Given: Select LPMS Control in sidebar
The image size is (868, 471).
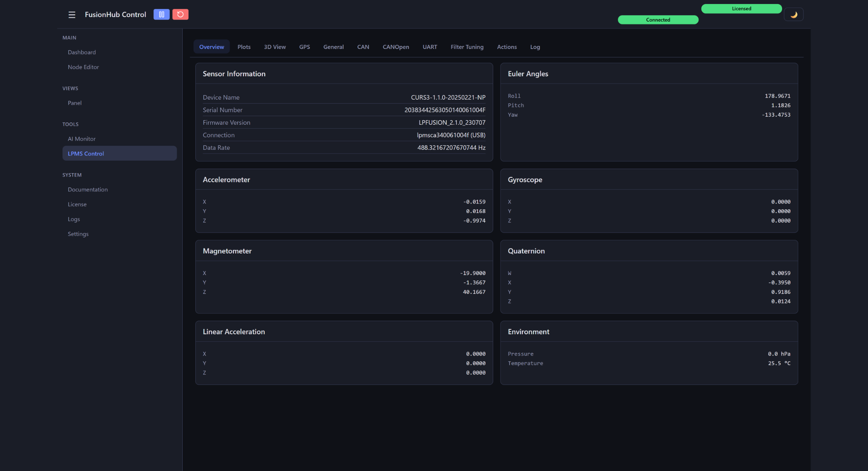Looking at the screenshot, I should click(x=120, y=153).
